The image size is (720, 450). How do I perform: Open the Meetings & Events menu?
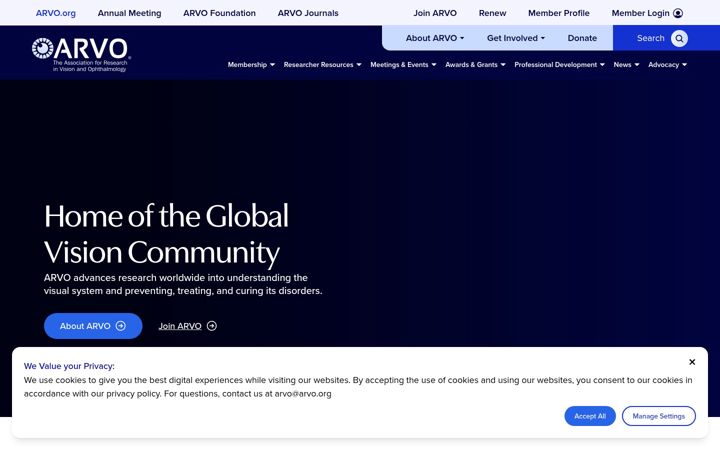403,65
